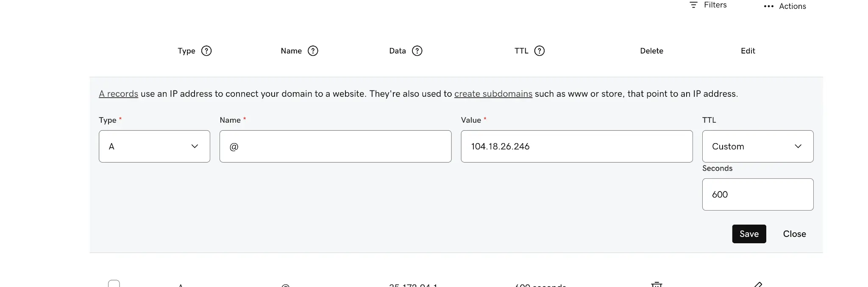
Task: Click trash icon on bottom A record
Action: tap(657, 284)
